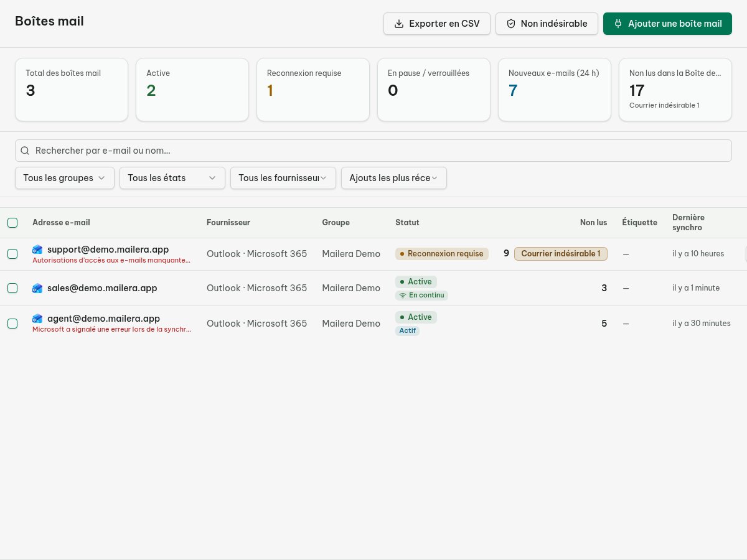The height and width of the screenshot is (560, 747).
Task: Open the Total des boîtes mail card
Action: pos(72,90)
